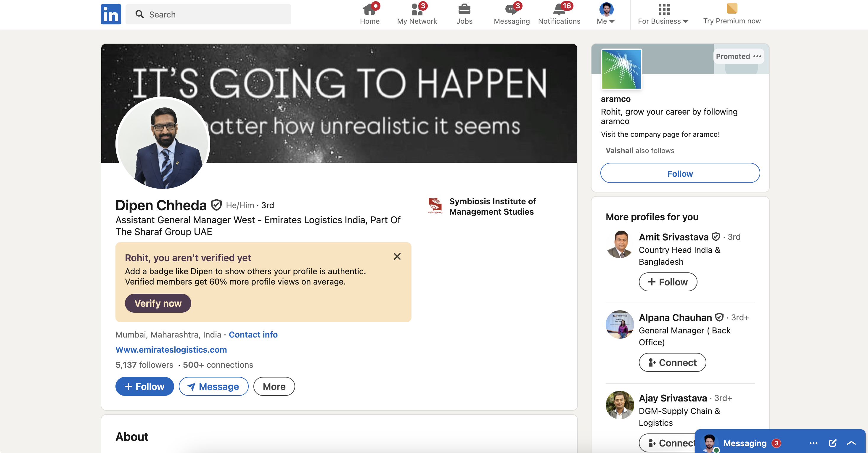
Task: Dismiss the 'you aren't verified yet' banner
Action: coord(397,256)
